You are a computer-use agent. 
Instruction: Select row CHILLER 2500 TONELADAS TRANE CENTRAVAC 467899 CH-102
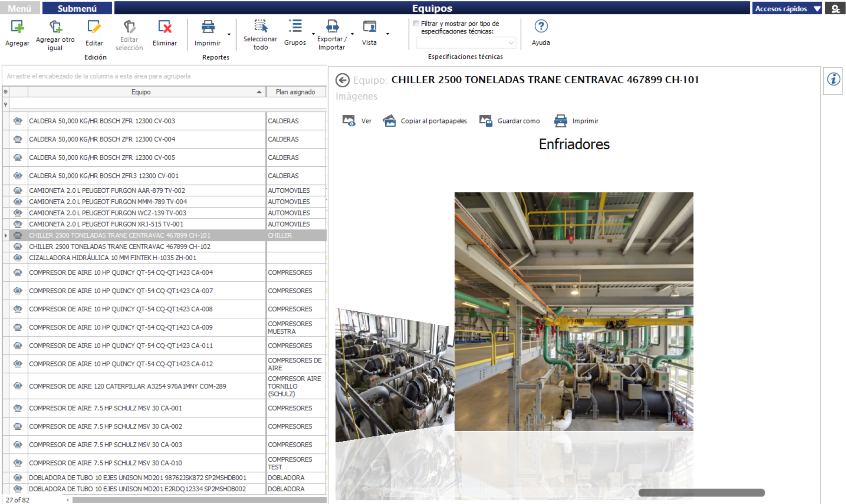(x=164, y=246)
